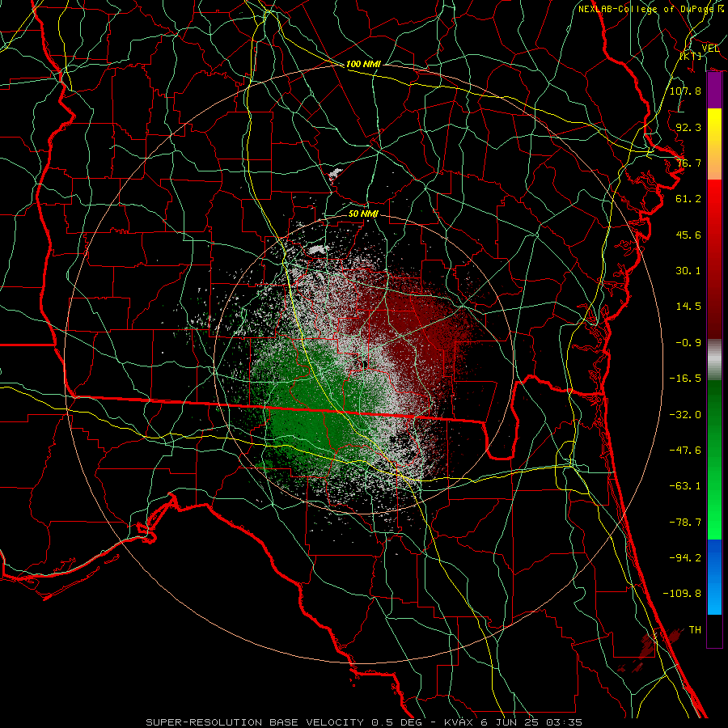Click the blue segment of color scale
Screen dimensions: 728x728
pyautogui.click(x=714, y=577)
